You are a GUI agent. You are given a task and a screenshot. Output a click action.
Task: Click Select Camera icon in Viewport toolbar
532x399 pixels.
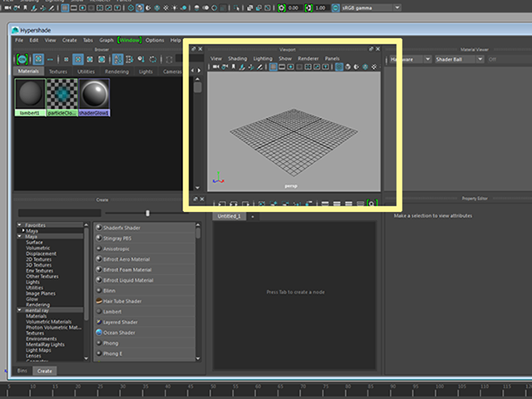216,66
